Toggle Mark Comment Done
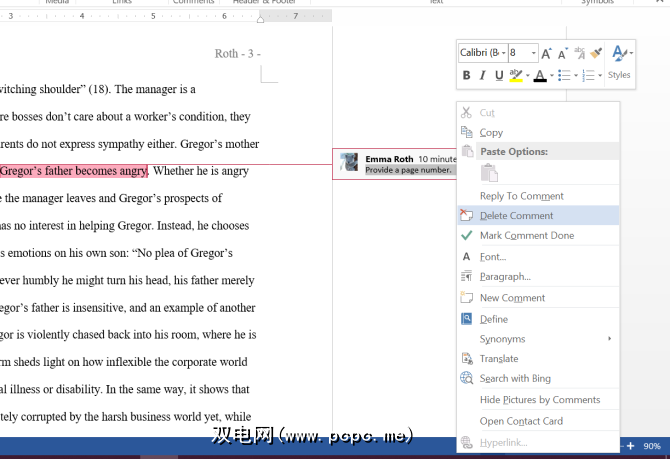 [x=526, y=236]
